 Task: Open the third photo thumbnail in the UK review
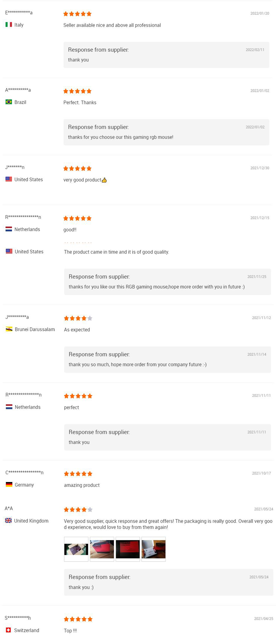[x=128, y=549]
